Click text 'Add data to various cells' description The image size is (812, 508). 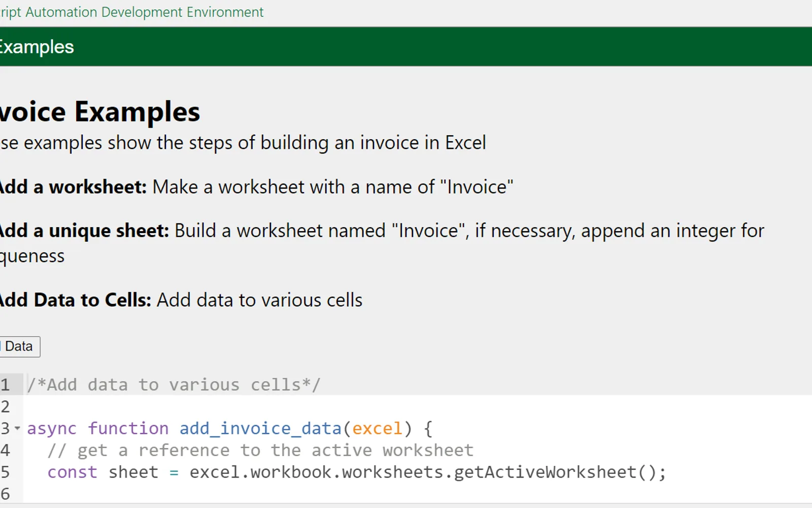tap(259, 300)
